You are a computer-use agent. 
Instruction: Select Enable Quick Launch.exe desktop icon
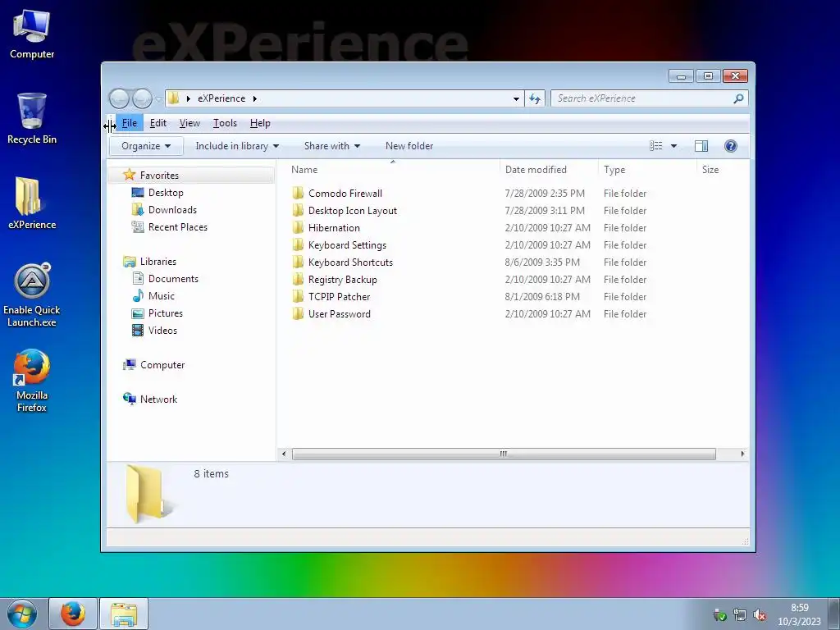tap(32, 294)
